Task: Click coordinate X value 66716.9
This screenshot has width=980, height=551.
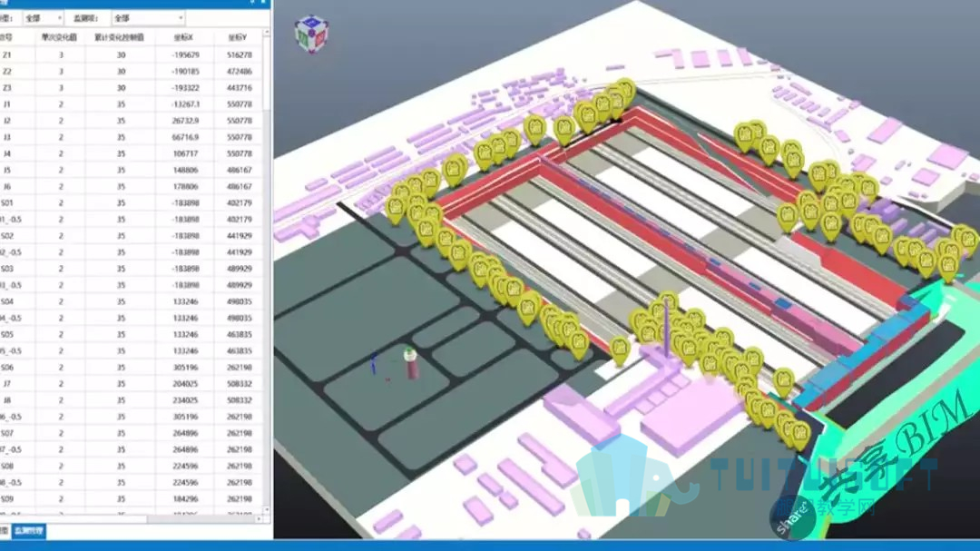Action: tap(185, 137)
